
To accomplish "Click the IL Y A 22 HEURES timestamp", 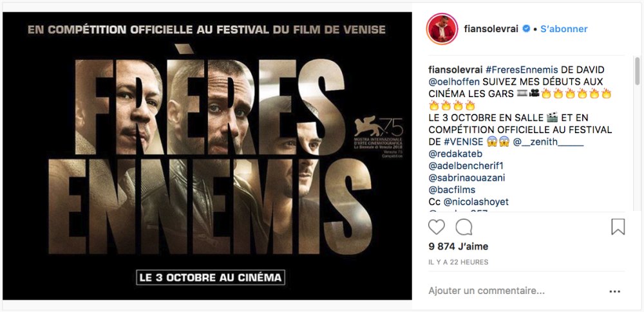I will point(458,262).
